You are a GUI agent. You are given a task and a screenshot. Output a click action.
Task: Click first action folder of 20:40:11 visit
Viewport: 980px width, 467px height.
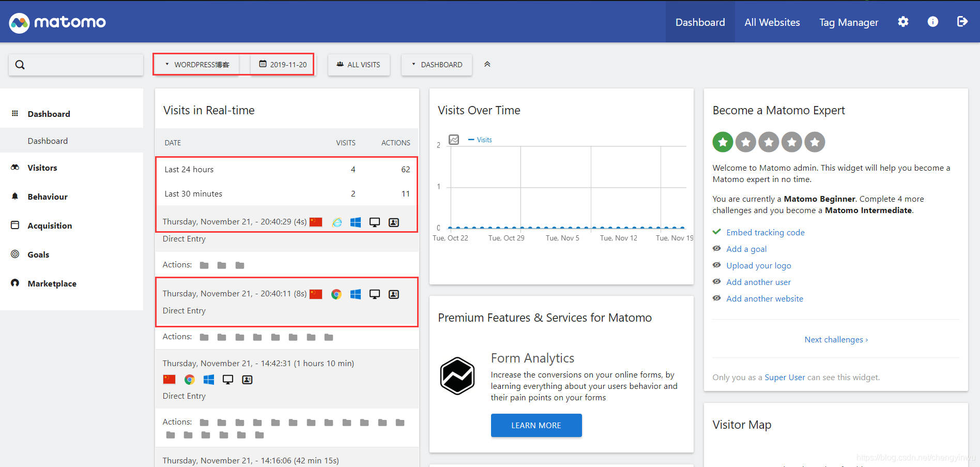[x=204, y=337]
